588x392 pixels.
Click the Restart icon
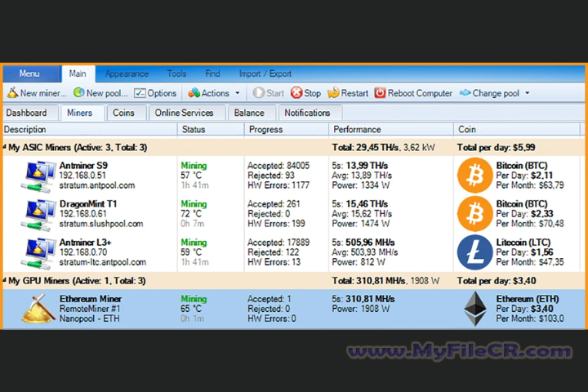[333, 92]
